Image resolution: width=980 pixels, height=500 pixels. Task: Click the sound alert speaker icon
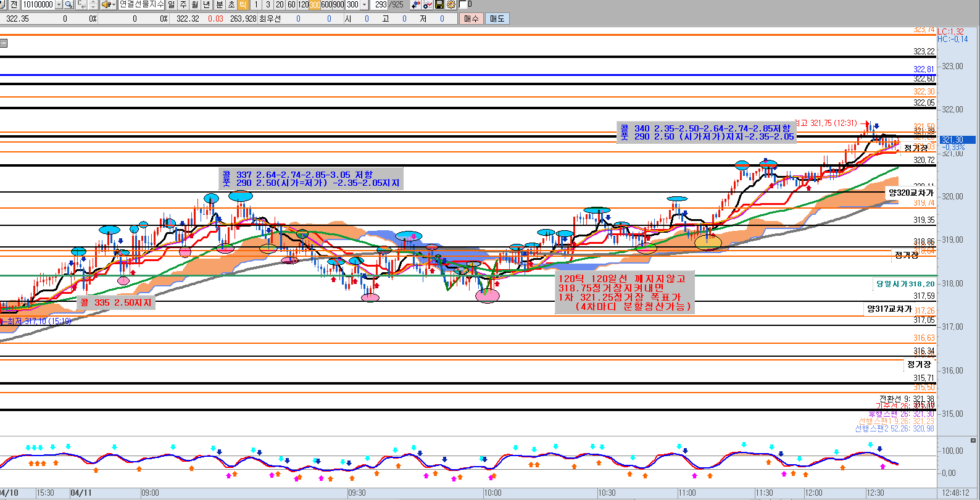coord(106,4)
